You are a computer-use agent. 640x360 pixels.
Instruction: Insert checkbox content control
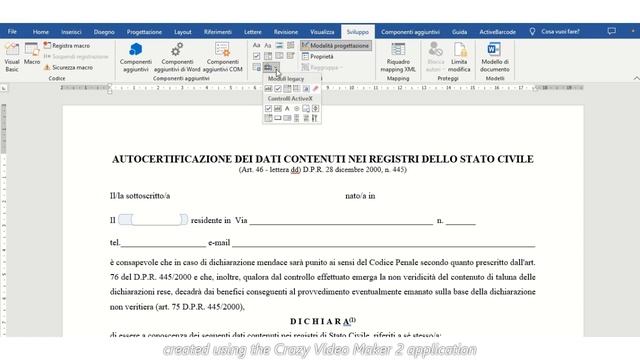(x=257, y=56)
